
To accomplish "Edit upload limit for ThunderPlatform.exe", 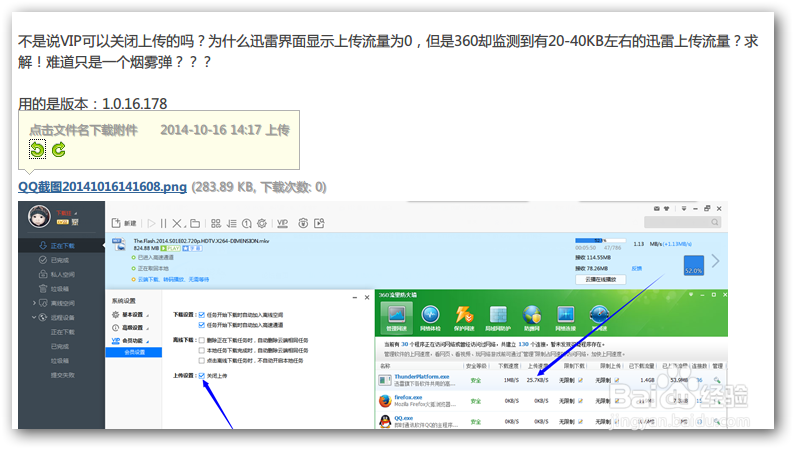I will [617, 380].
